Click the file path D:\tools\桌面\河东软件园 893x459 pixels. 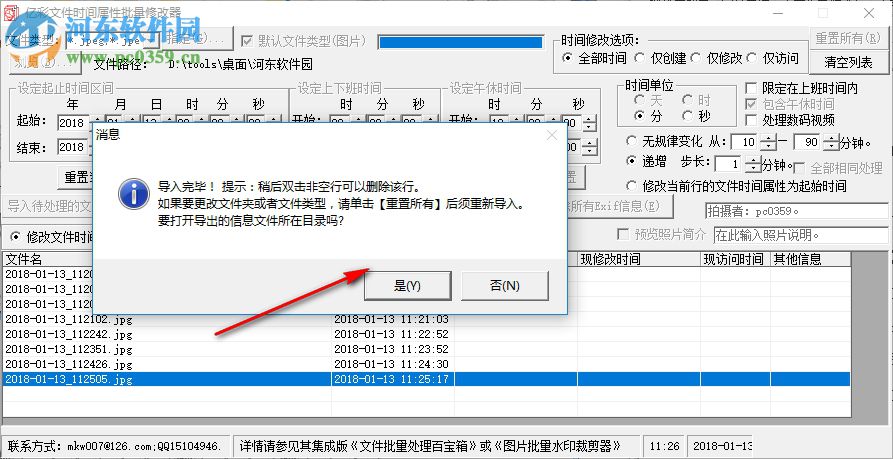(240, 65)
